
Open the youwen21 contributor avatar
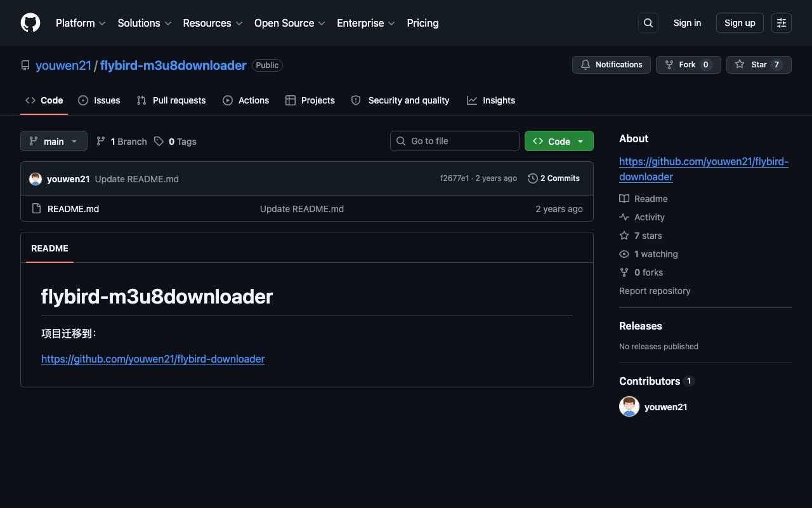[629, 406]
